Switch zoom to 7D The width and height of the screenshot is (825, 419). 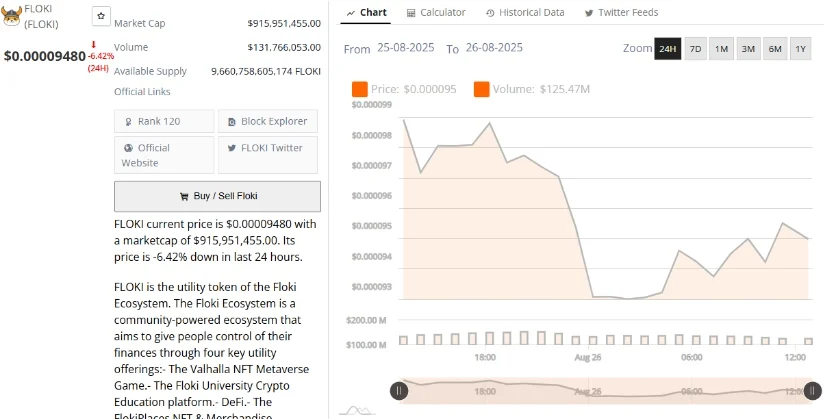695,49
